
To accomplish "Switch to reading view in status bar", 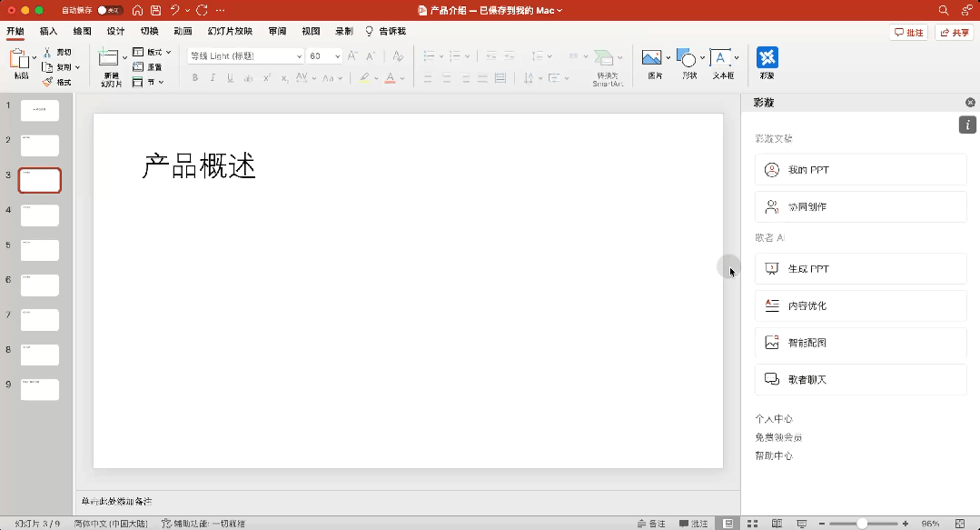I will coord(777,524).
